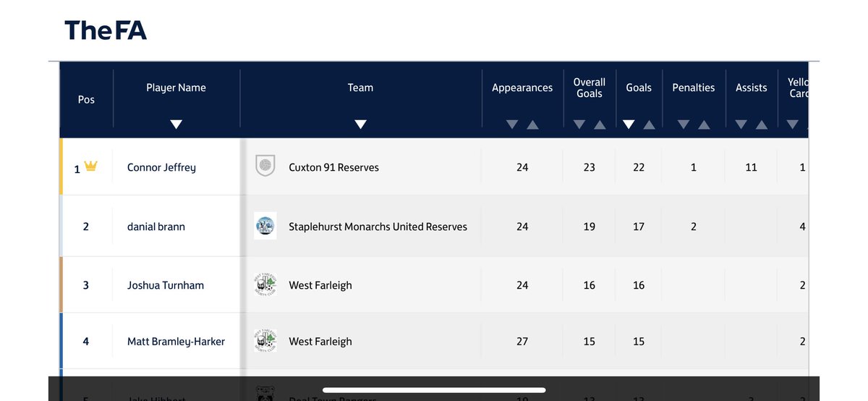Viewport: 868px width, 401px height.
Task: Click the Penalties header label
Action: click(694, 88)
